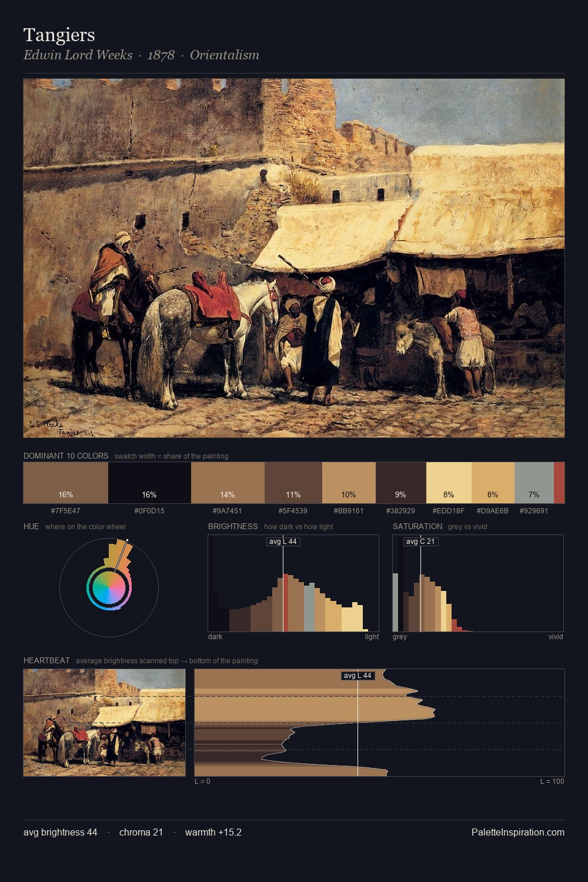588x882 pixels.
Task: Click the #929691 grey swatch
Action: [x=534, y=483]
